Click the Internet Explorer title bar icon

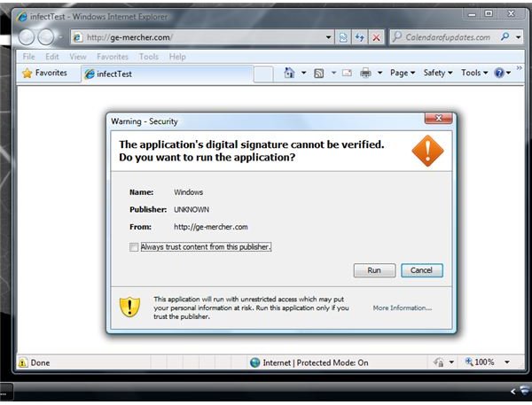(22, 17)
